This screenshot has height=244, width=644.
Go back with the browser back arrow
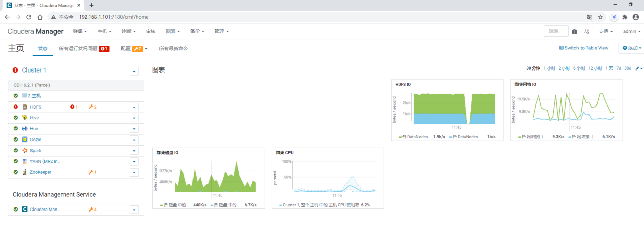click(7, 17)
